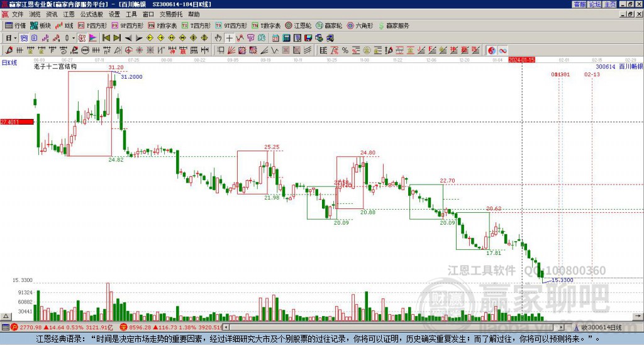Click the 31.20 high price label
644x345 pixels.
tap(116, 67)
